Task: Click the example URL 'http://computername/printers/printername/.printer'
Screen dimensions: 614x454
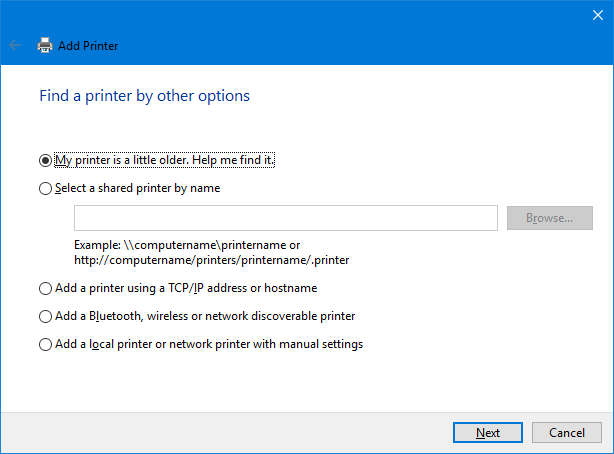Action: click(211, 260)
